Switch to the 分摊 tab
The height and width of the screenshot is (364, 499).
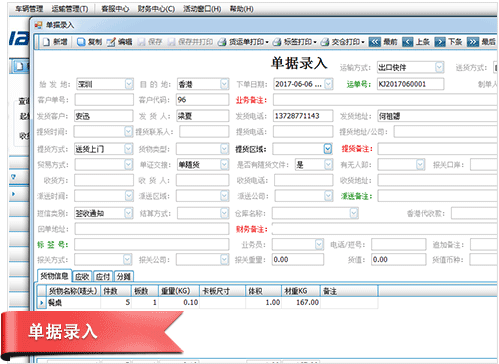click(124, 276)
